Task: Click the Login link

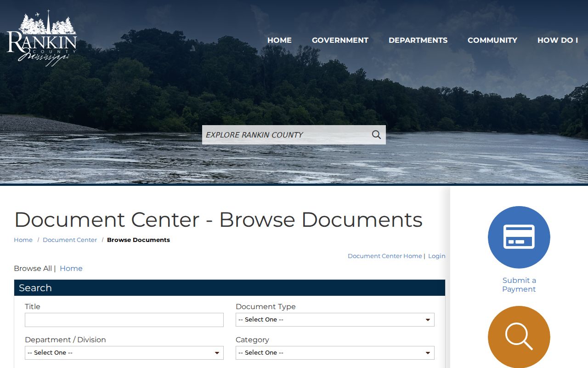Action: pos(437,256)
